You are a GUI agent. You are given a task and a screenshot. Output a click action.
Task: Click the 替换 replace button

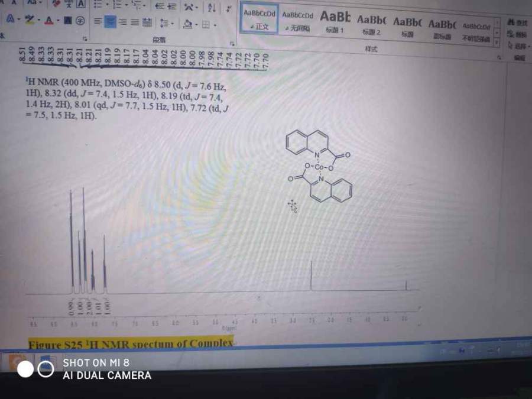[x=518, y=34]
